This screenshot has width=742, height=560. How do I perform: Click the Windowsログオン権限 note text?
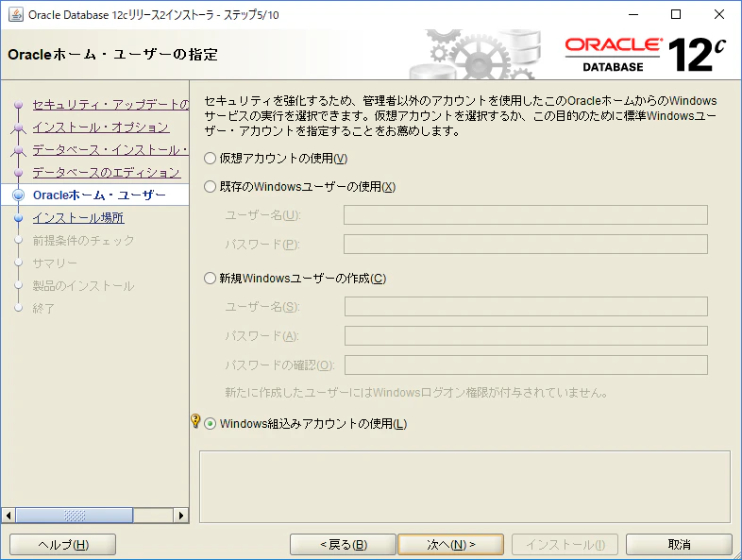click(x=416, y=393)
